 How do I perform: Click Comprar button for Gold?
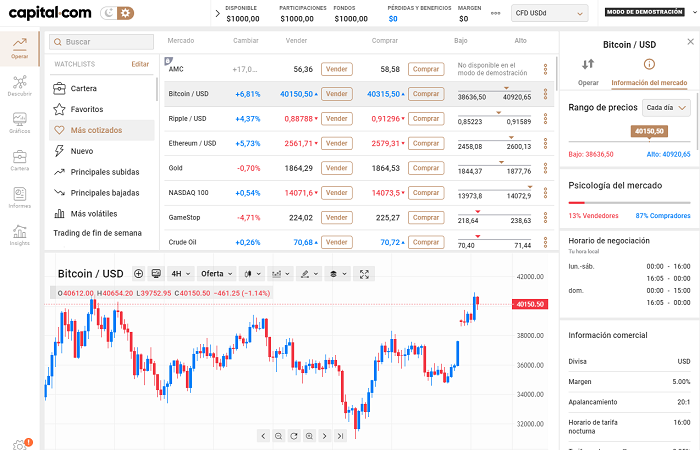click(x=426, y=168)
